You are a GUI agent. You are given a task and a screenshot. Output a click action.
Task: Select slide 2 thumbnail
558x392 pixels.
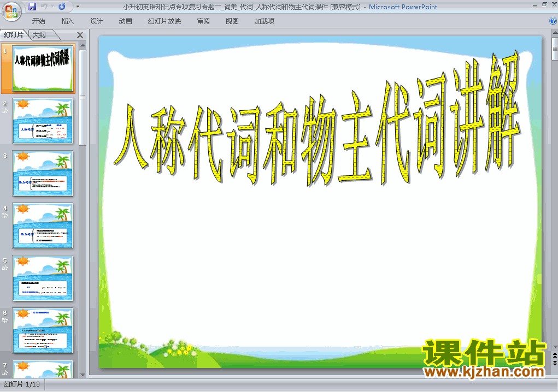tap(43, 121)
